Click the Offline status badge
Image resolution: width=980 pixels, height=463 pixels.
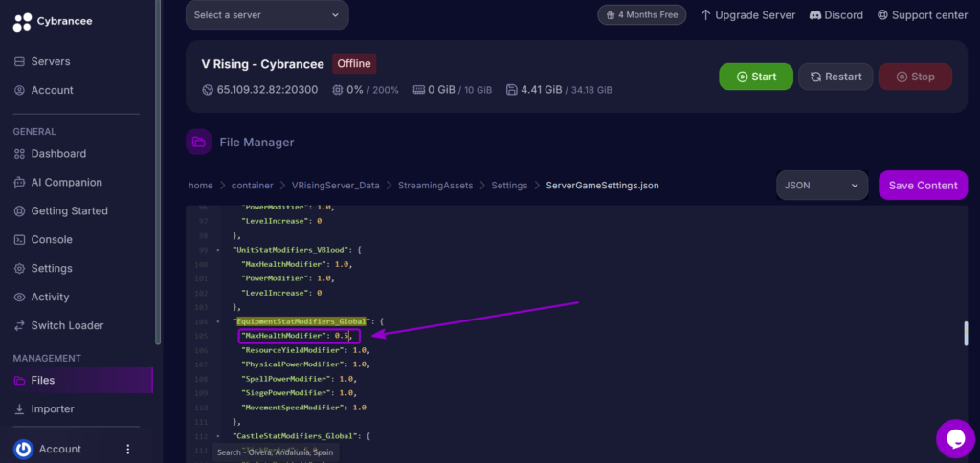click(x=354, y=63)
